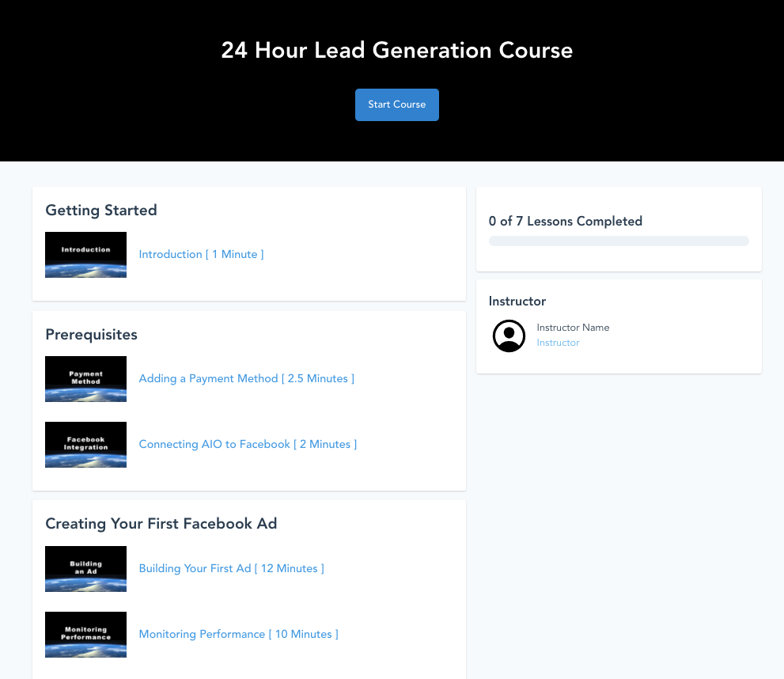Click the Monitoring Performance video thumbnail

[x=85, y=635]
